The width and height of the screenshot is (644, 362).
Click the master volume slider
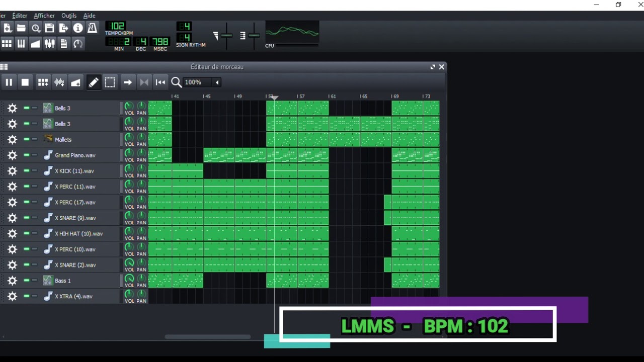coord(227,36)
